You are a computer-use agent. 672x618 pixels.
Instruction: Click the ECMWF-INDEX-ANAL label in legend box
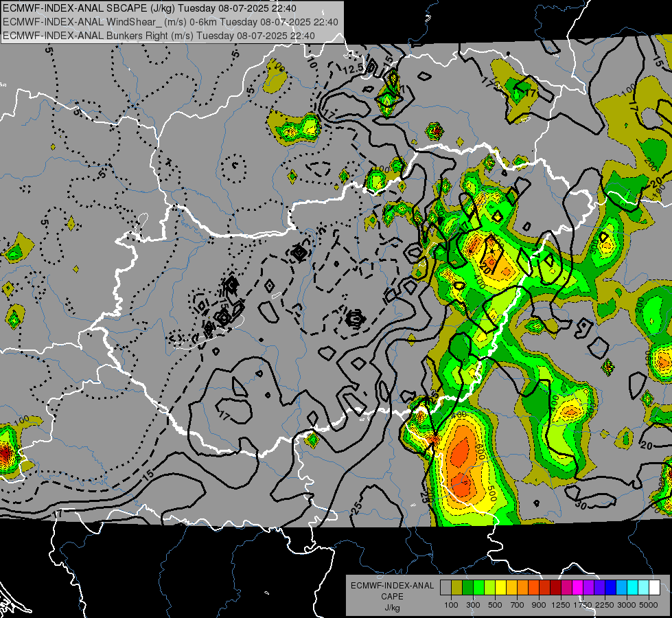392,586
